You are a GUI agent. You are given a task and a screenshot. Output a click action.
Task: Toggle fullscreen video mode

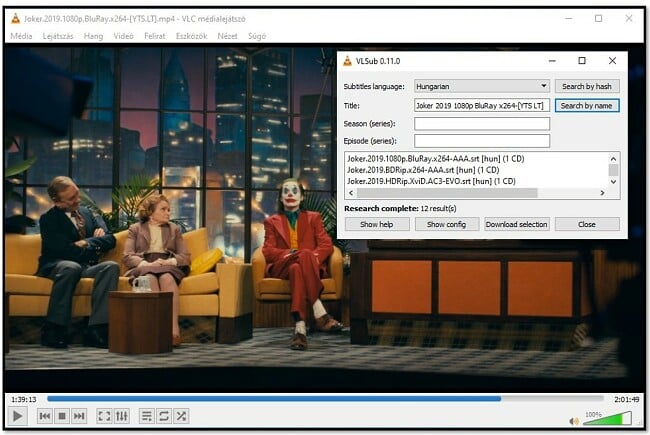[x=104, y=416]
